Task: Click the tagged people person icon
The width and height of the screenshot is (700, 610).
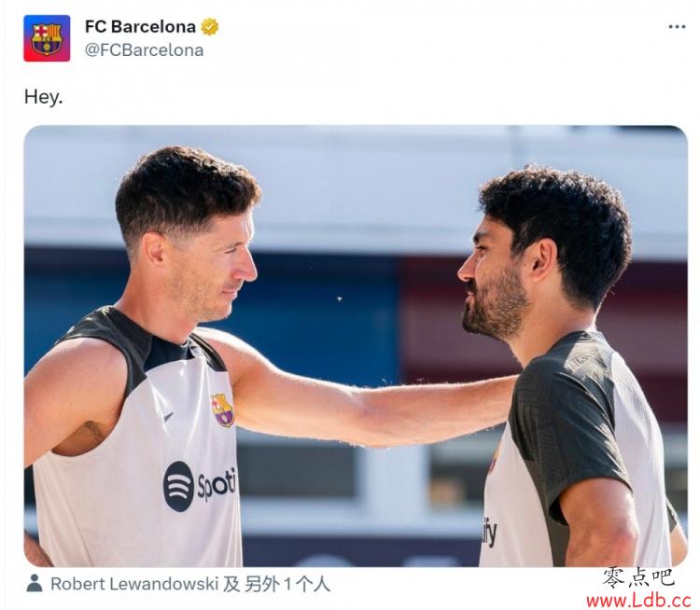Action: point(35,584)
